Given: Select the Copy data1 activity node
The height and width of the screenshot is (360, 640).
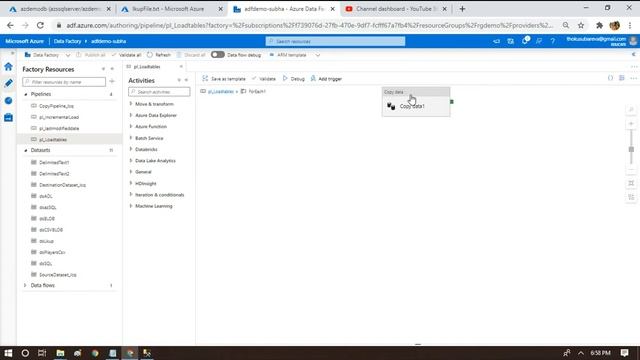Looking at the screenshot, I should point(416,102).
